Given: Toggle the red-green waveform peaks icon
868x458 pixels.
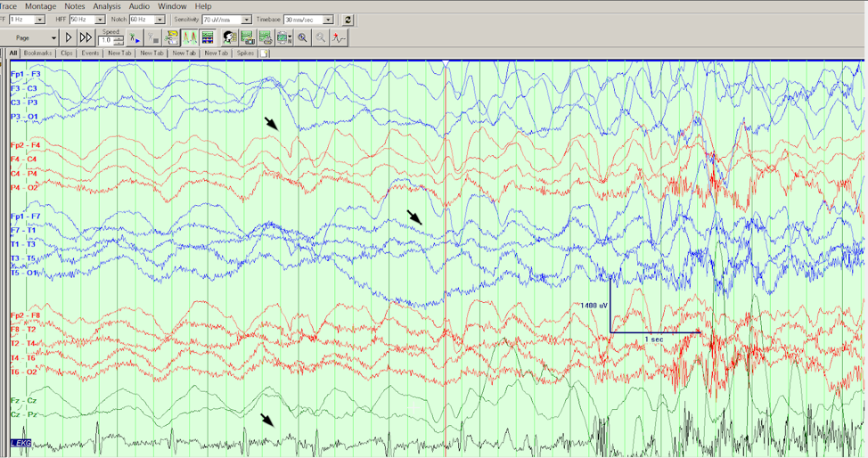Looking at the screenshot, I should 190,38.
